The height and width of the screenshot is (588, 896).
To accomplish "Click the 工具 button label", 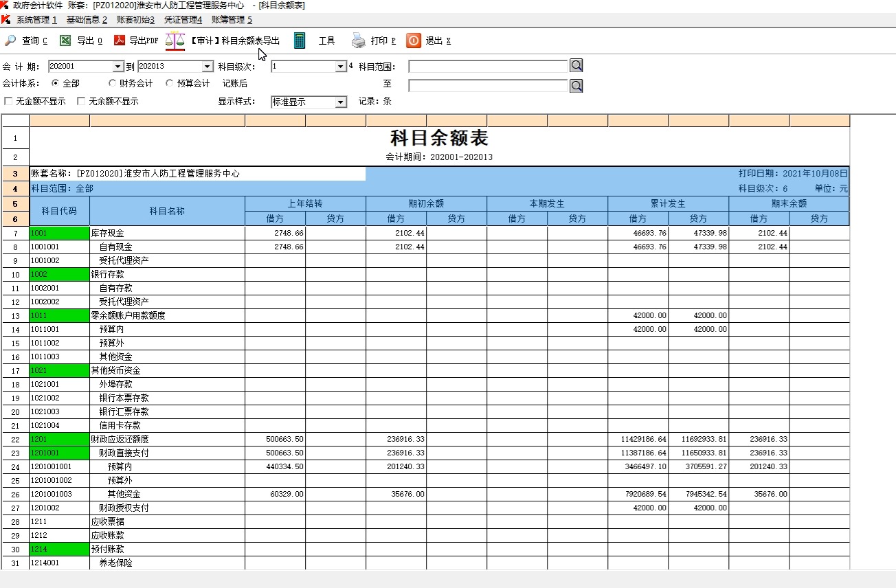I will tap(326, 41).
